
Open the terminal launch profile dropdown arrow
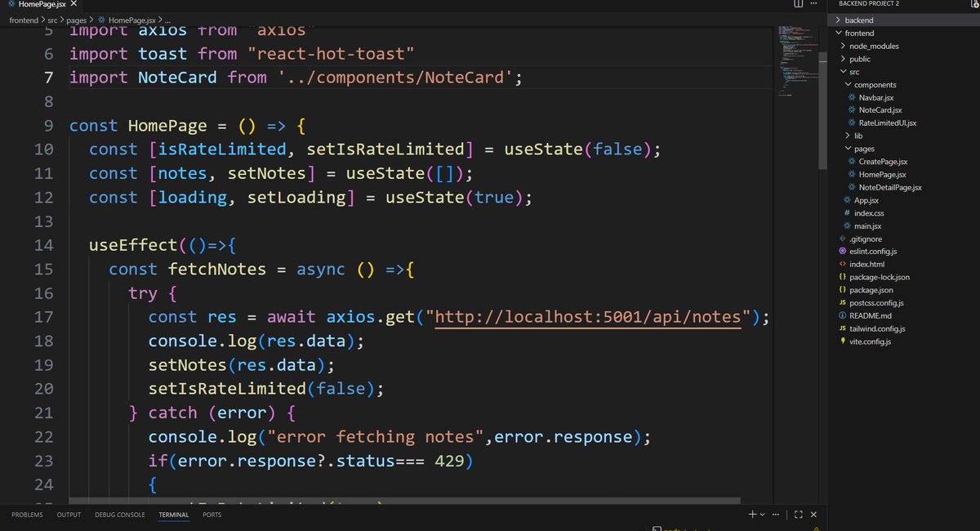point(763,515)
